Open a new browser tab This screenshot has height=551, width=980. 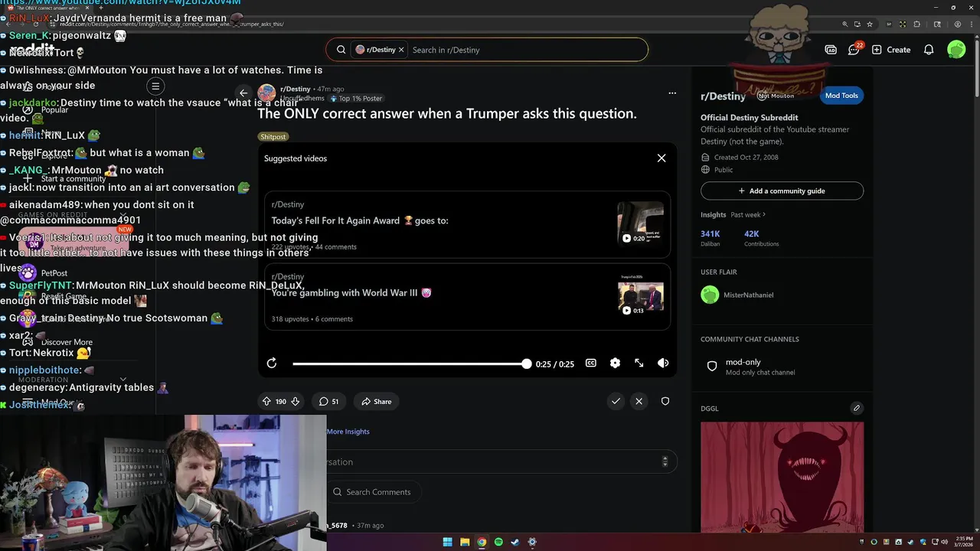101,8
